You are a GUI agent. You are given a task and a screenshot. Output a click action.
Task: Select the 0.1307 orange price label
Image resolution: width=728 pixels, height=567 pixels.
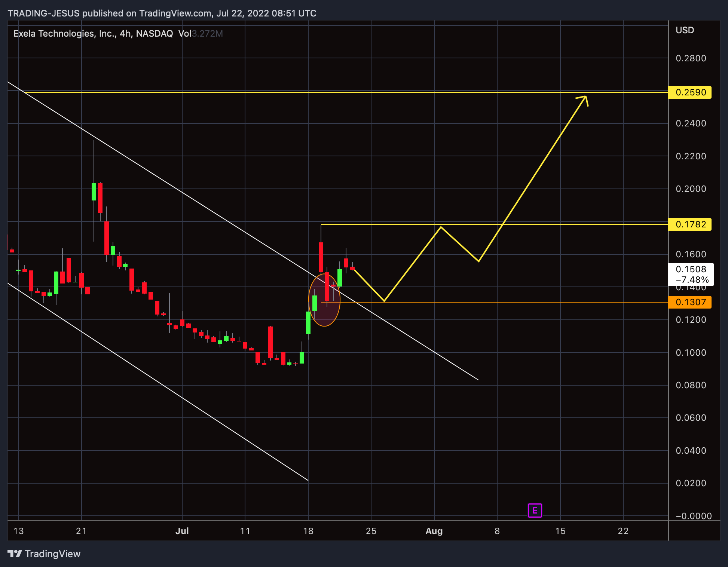[x=690, y=302]
